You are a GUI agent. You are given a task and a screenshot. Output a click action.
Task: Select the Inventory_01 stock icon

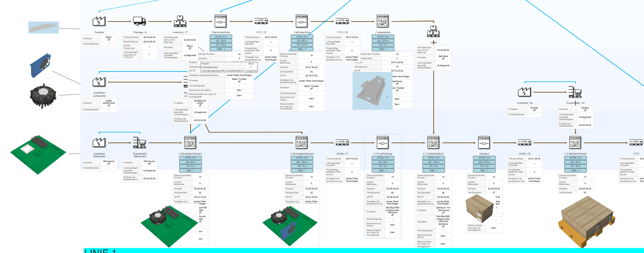click(180, 21)
